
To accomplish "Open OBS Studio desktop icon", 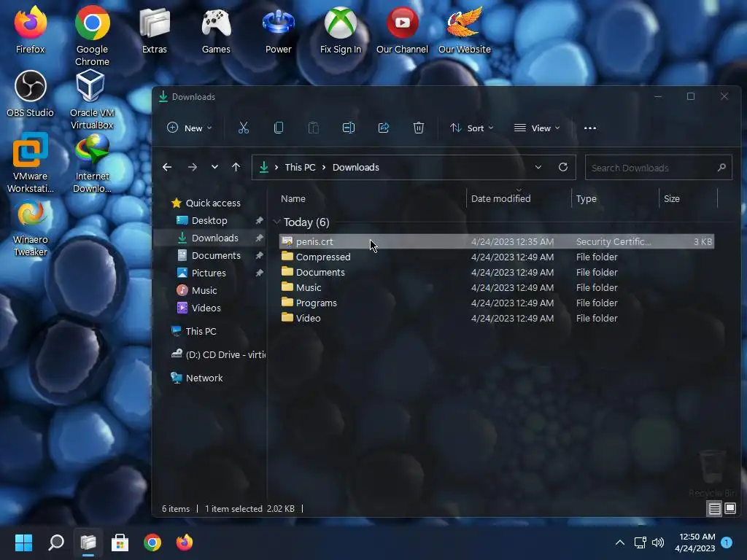I will (30, 94).
